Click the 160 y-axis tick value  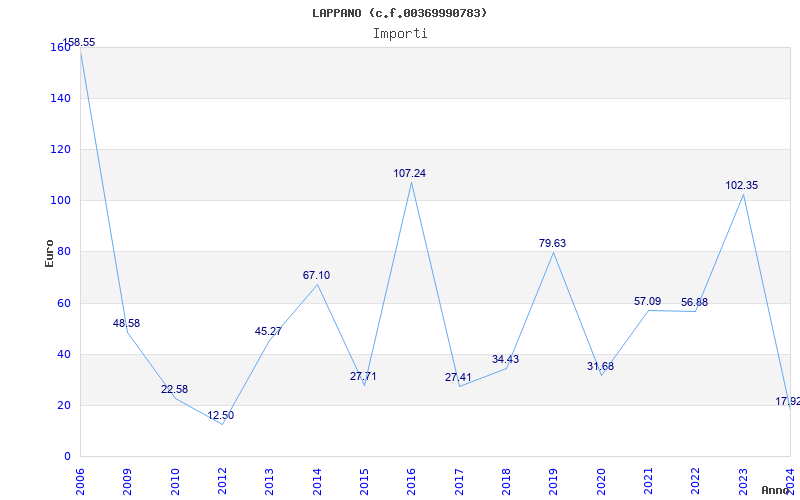pos(60,47)
